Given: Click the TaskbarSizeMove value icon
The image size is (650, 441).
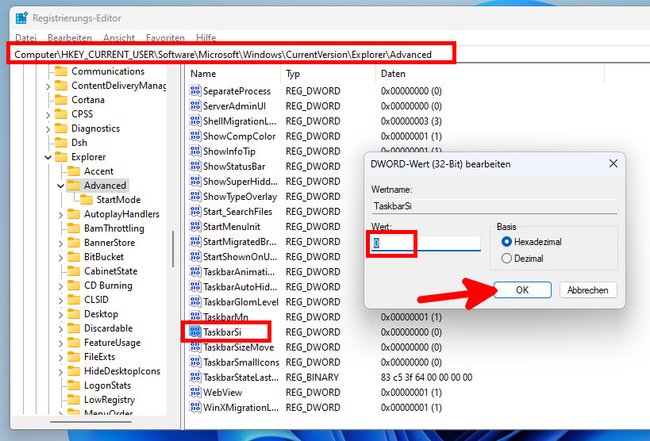Looking at the screenshot, I should (195, 347).
